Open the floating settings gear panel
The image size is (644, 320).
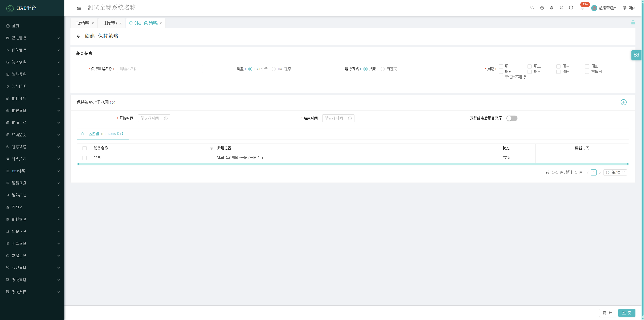636,55
